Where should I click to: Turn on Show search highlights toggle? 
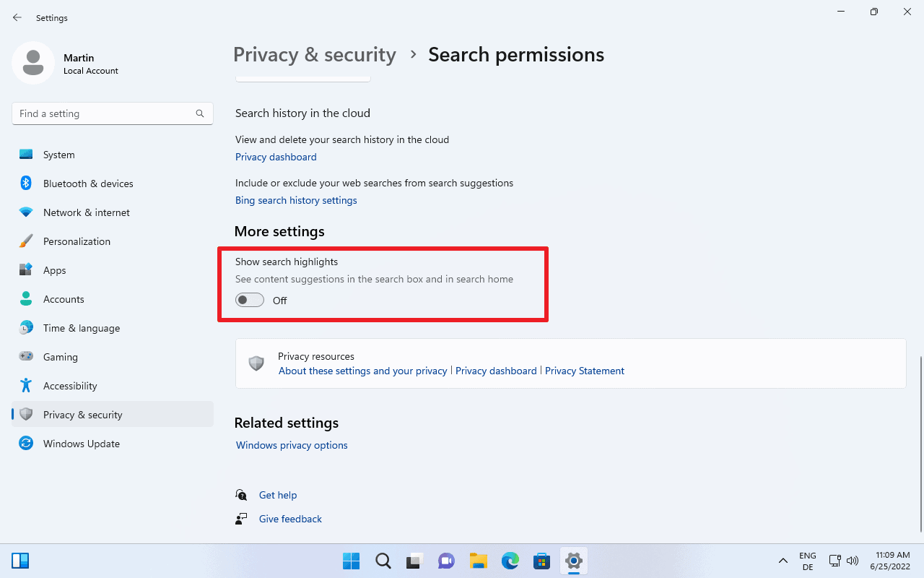tap(250, 300)
